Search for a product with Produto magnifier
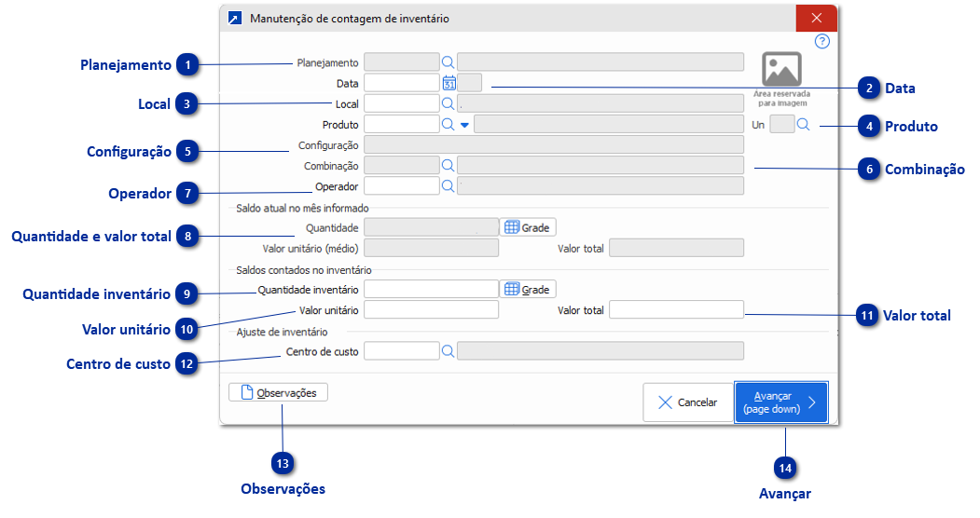The image size is (980, 518). pyautogui.click(x=448, y=124)
